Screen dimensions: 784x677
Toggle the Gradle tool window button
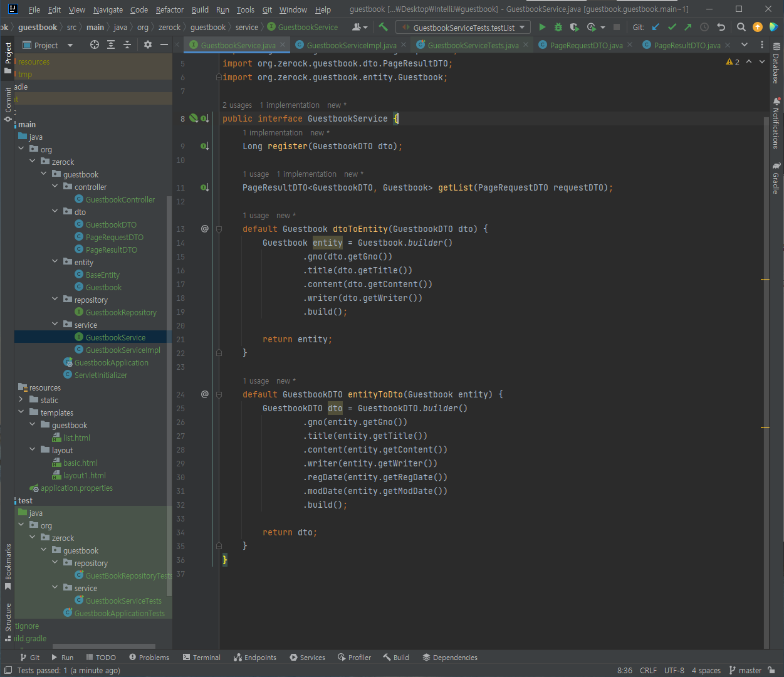(x=776, y=178)
